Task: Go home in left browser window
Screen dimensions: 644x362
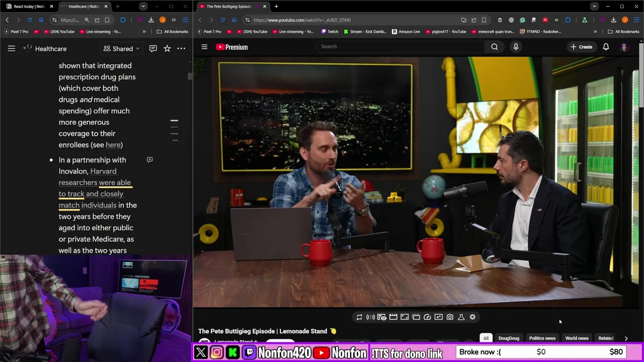Action: [x=41, y=20]
